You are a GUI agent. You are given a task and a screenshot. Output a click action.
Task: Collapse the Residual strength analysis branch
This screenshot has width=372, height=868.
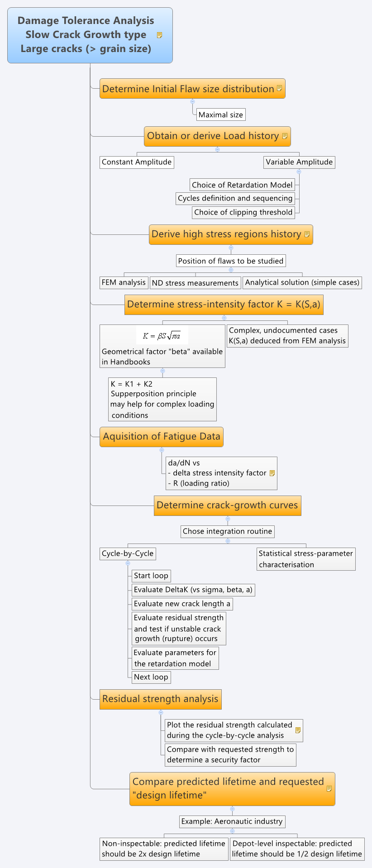click(161, 712)
